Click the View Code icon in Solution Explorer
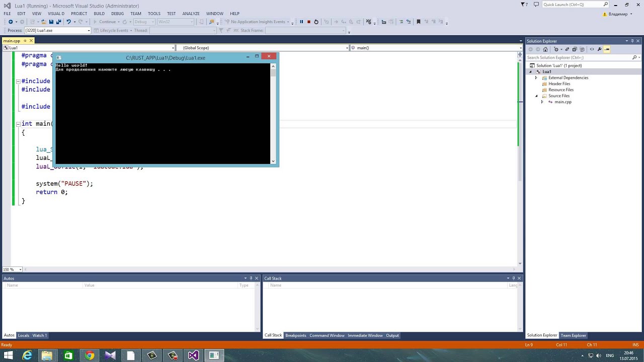644x362 pixels. point(592,49)
